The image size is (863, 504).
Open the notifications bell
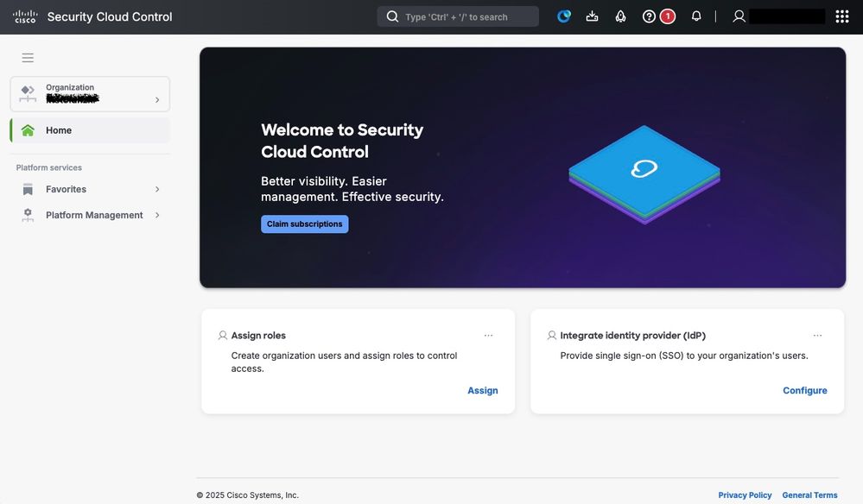pyautogui.click(x=696, y=16)
